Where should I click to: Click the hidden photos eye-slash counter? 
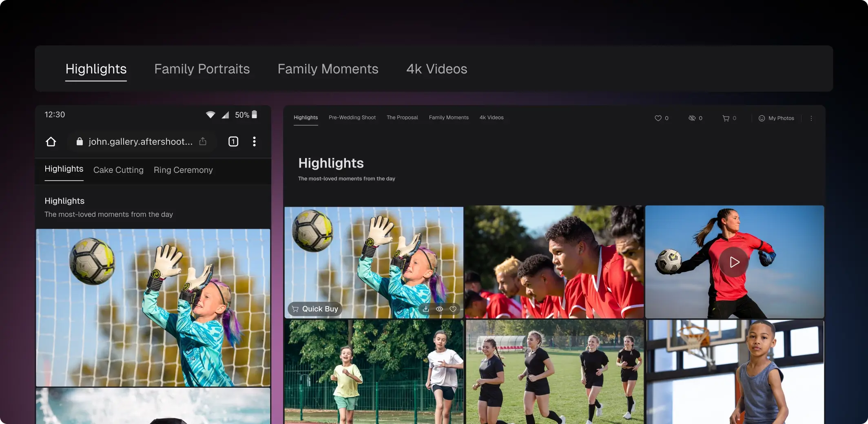click(x=695, y=118)
